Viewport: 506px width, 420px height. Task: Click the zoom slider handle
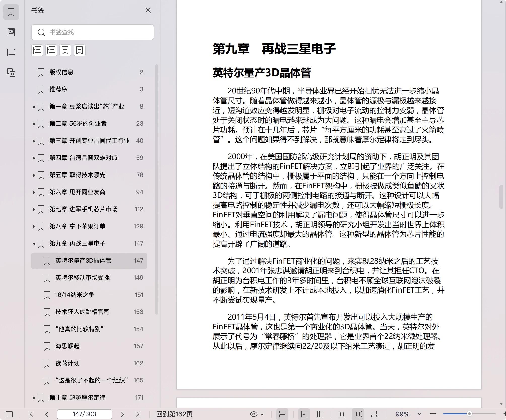pyautogui.click(x=469, y=414)
